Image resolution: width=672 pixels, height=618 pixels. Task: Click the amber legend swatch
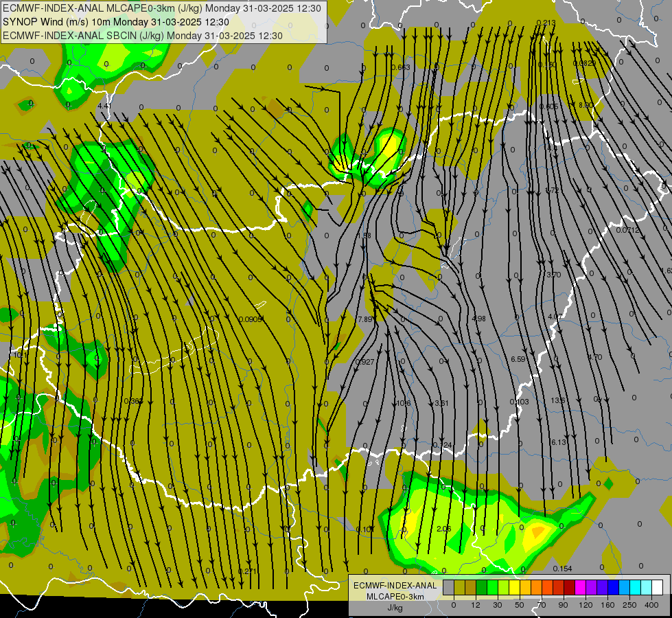(x=525, y=587)
